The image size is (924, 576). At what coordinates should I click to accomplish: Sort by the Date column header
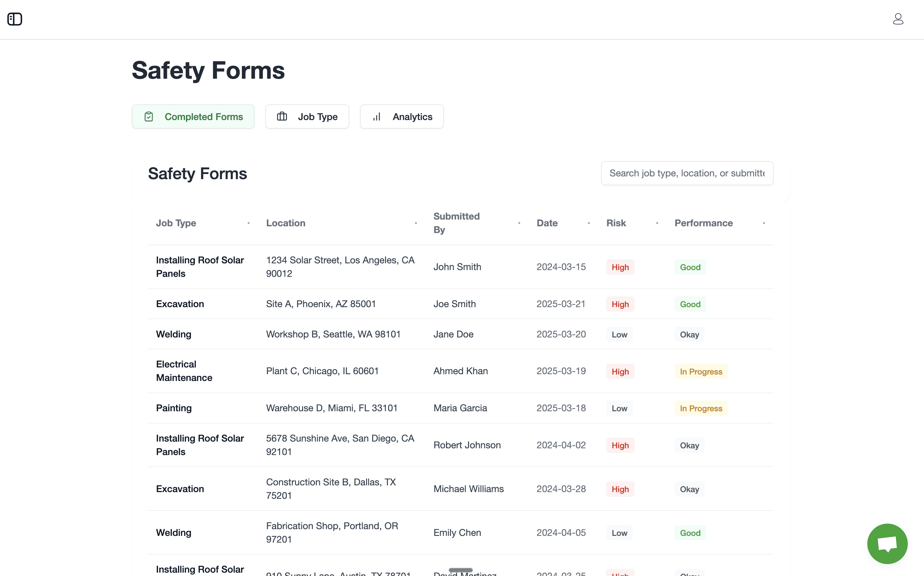point(547,223)
